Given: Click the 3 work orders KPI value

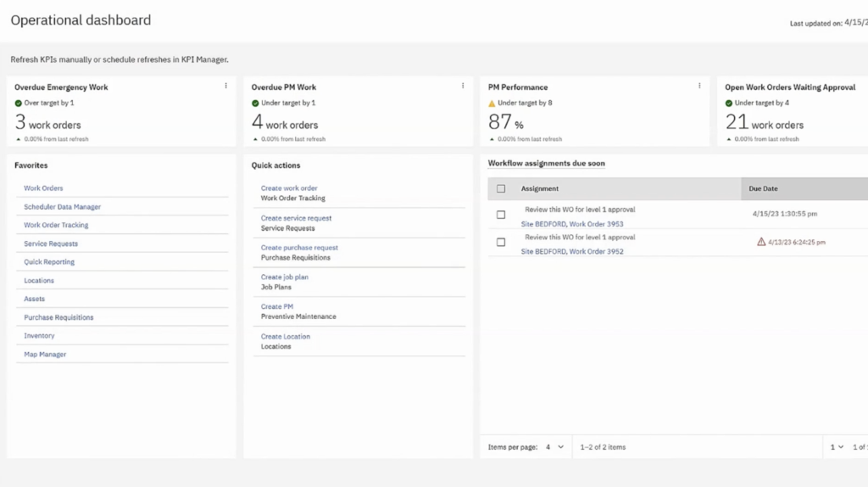Looking at the screenshot, I should [x=47, y=122].
